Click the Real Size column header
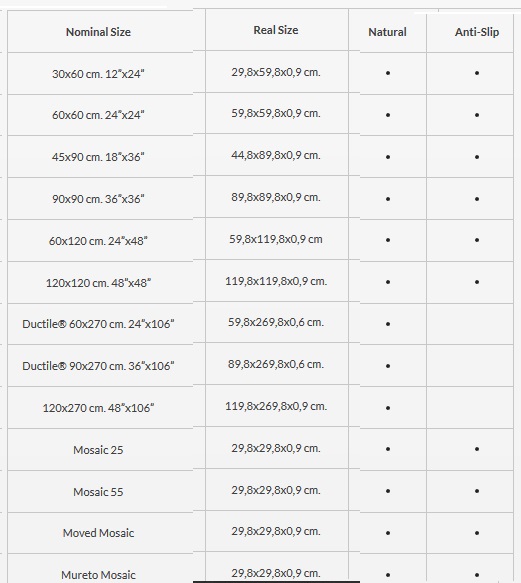 click(276, 30)
